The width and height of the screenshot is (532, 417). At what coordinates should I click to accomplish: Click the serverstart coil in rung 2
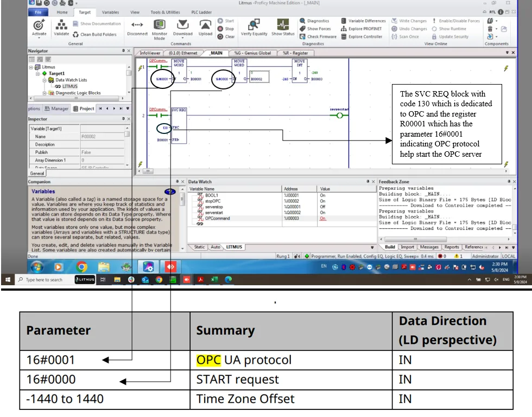pos(340,116)
